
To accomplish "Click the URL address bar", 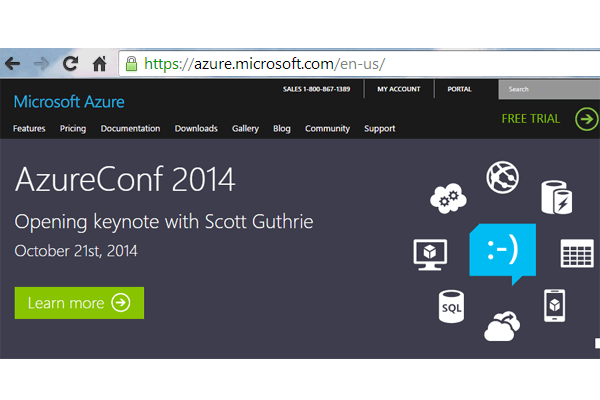I will click(x=360, y=64).
